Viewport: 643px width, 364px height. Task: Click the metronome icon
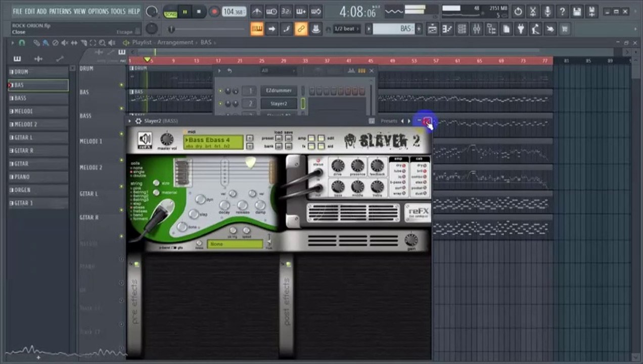[257, 11]
